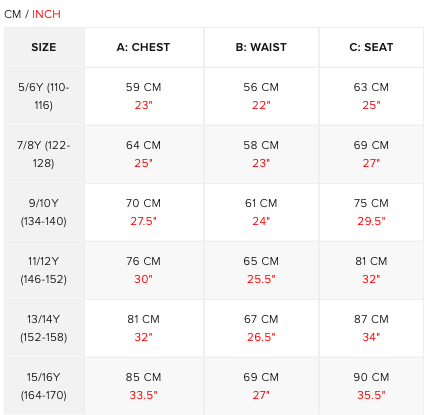This screenshot has width=427, height=415.
Task: Click the A: CHEST column header
Action: pyautogui.click(x=144, y=47)
